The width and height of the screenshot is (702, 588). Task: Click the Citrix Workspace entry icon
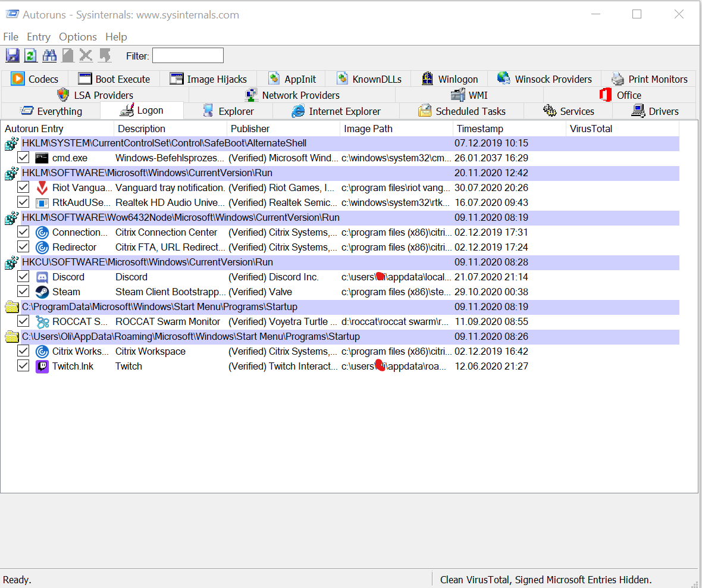click(42, 352)
